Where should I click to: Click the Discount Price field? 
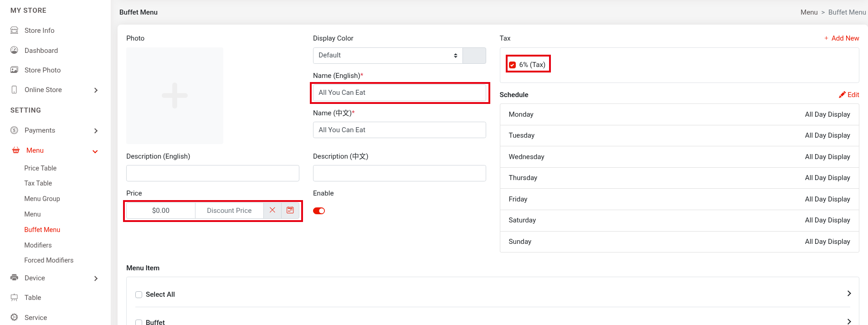click(x=229, y=211)
